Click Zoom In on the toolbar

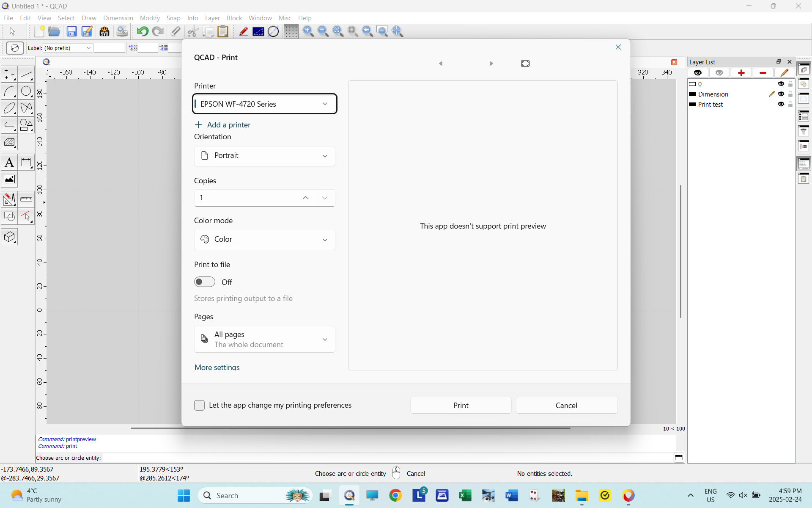[x=308, y=31]
